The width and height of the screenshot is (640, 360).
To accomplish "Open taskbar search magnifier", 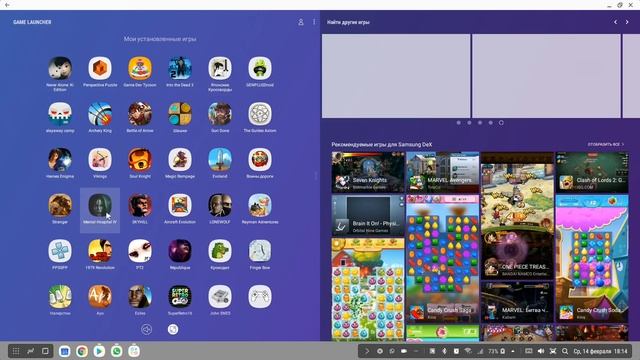I will pos(565,351).
